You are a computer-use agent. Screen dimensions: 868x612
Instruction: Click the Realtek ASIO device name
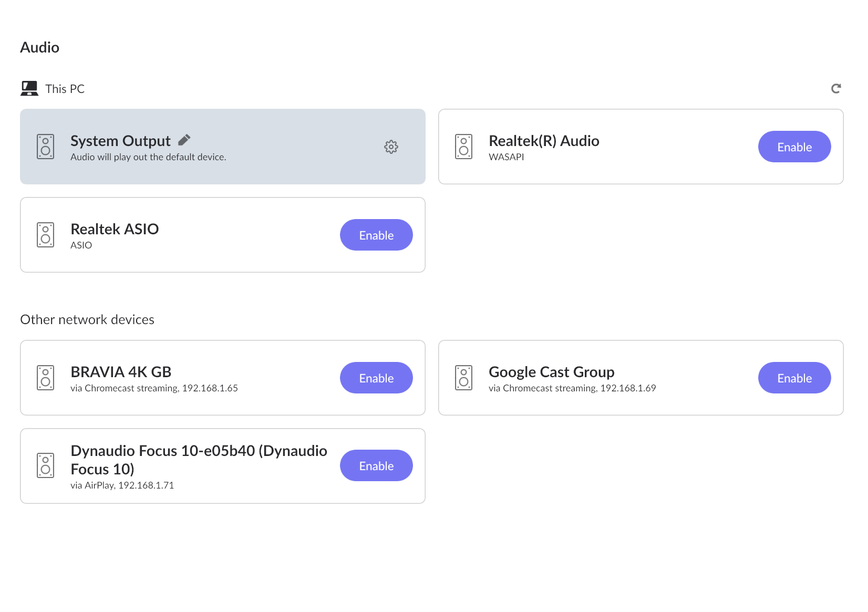(x=115, y=229)
